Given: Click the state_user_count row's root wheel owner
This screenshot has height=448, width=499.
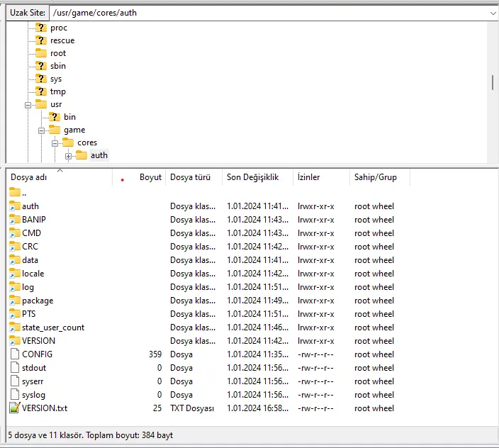Looking at the screenshot, I should (x=374, y=327).
